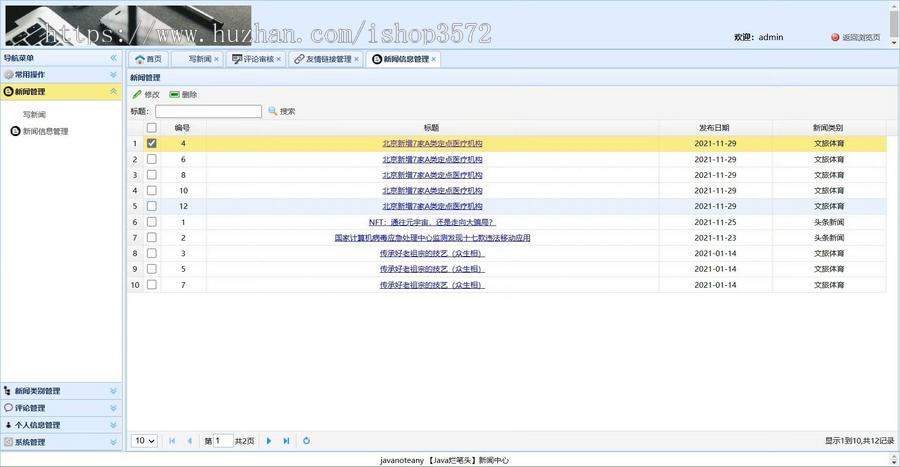This screenshot has height=467, width=900.
Task: Switch to the 评论审核 tab
Action: 256,59
